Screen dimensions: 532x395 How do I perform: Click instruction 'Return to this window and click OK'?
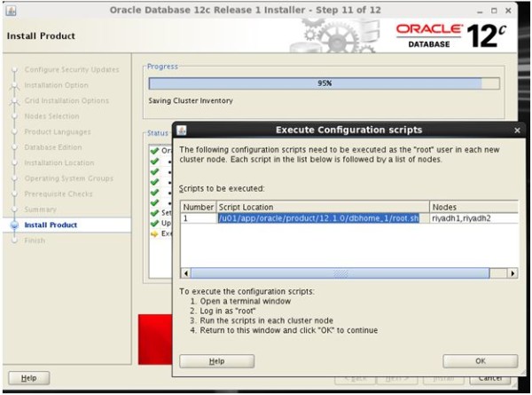(288, 330)
